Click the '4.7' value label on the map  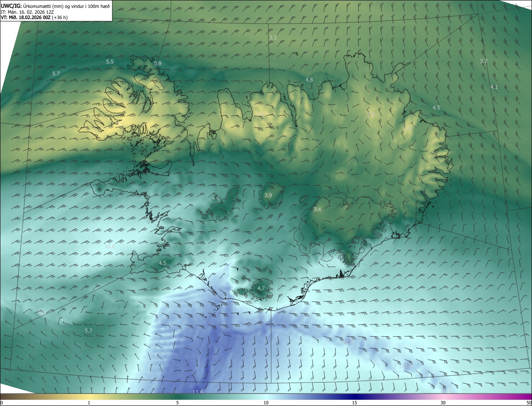tap(261, 288)
